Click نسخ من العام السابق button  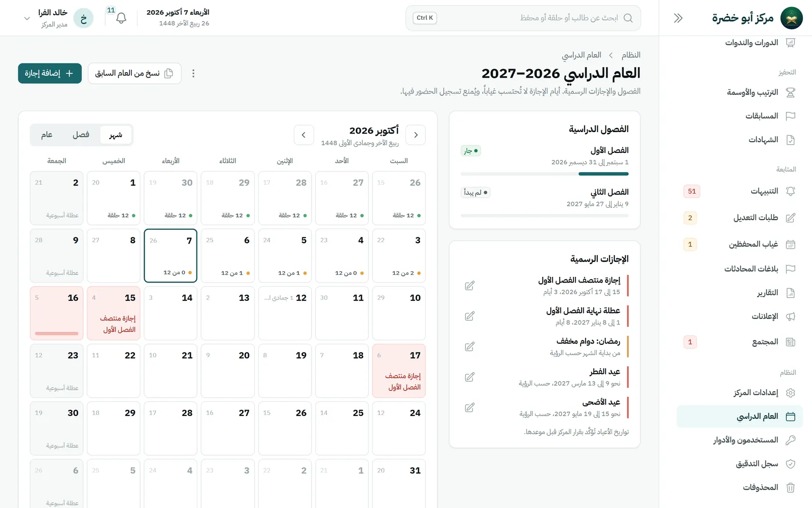(134, 74)
